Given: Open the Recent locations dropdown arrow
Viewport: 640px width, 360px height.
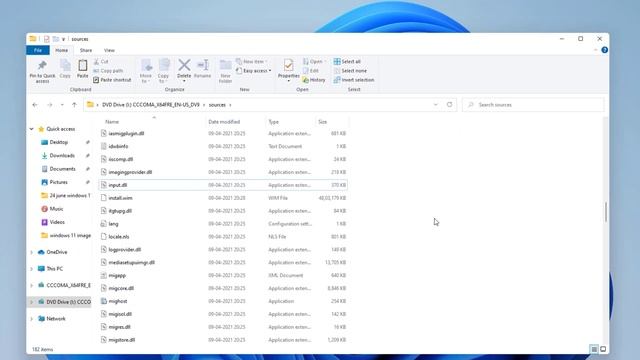Looking at the screenshot, I should pyautogui.click(x=62, y=105).
